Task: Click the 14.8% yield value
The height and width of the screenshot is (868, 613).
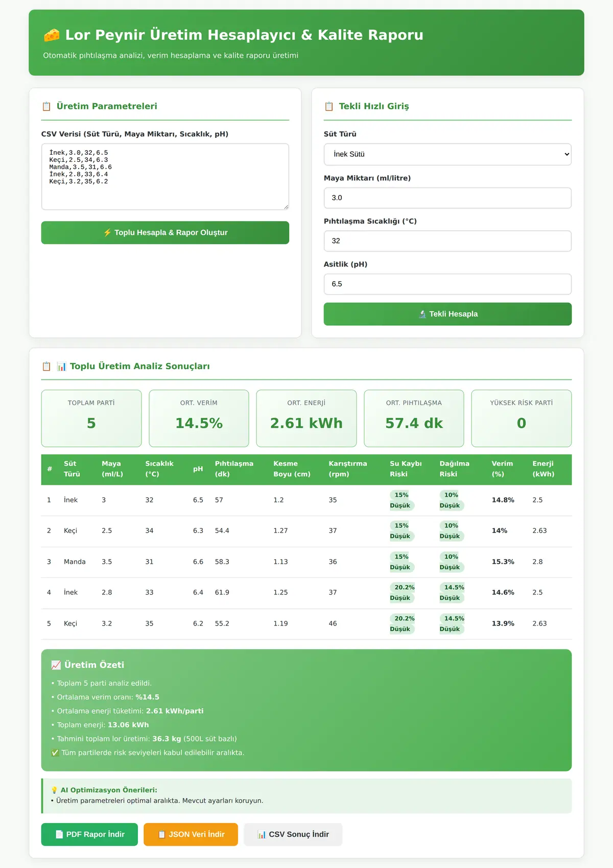Action: [x=503, y=500]
